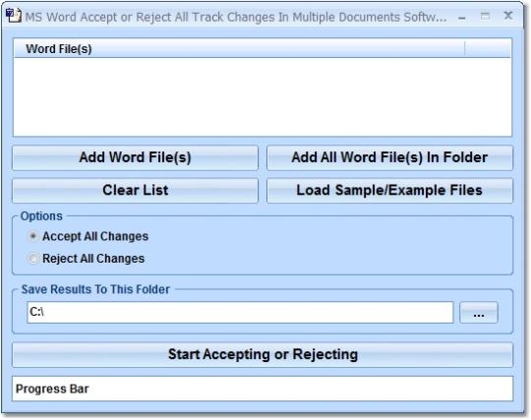Browse for folder with ellipsis button
The width and height of the screenshot is (531, 420).
pos(479,312)
